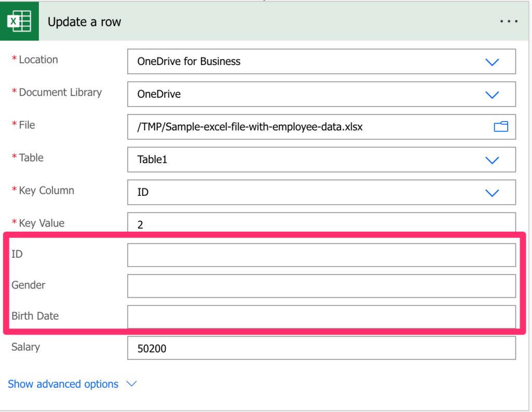This screenshot has height=412, width=532.
Task: Click the Key Column dropdown chevron
Action: pos(492,192)
